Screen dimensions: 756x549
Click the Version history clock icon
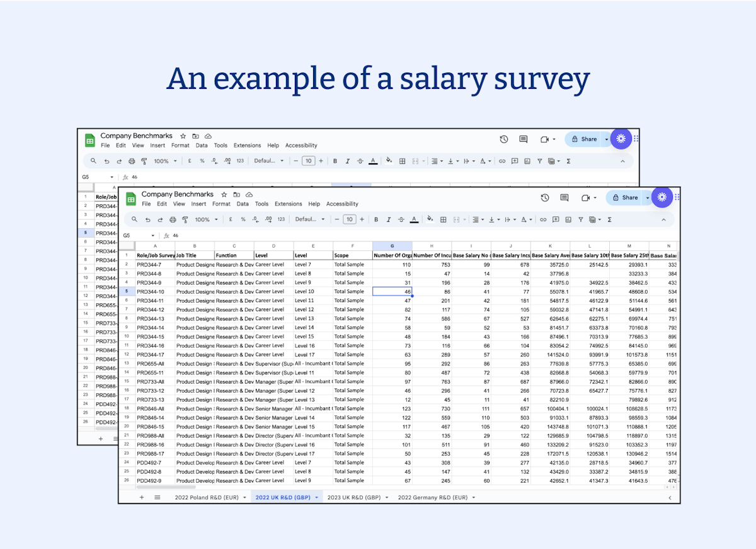tap(544, 197)
